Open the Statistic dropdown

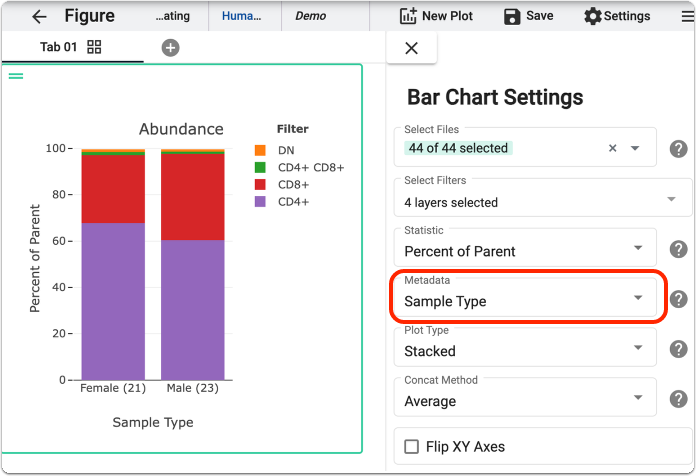point(525,247)
